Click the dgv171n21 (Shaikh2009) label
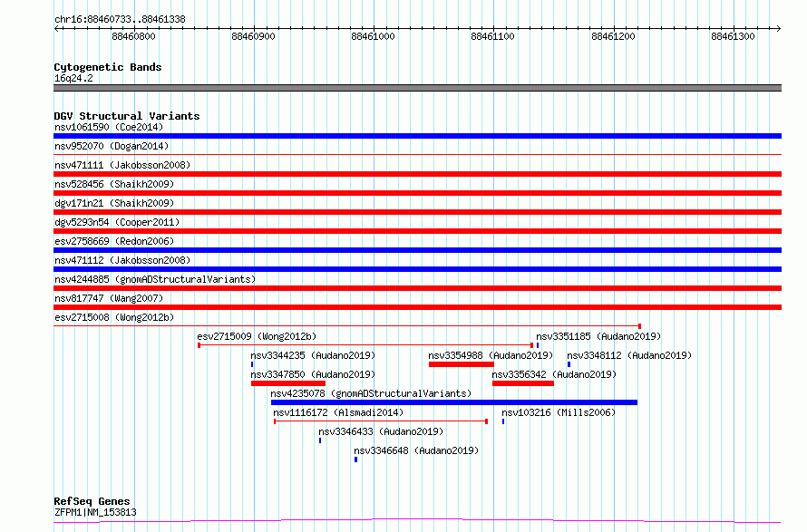 [x=114, y=203]
